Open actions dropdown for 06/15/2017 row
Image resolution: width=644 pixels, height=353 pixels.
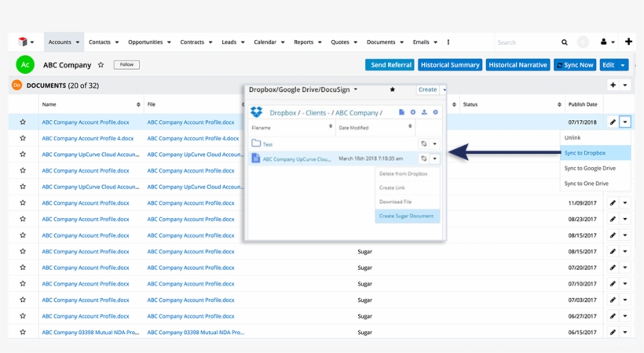[x=625, y=332]
